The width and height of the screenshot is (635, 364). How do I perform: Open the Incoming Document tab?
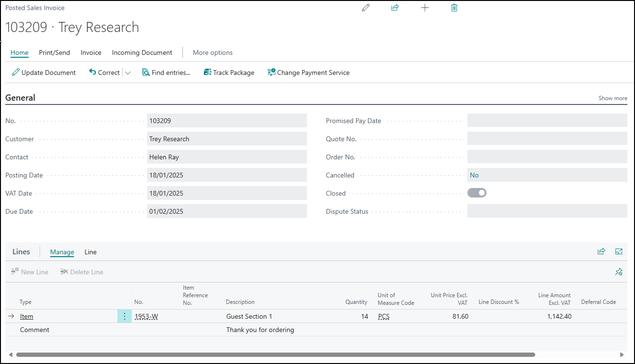coord(142,52)
